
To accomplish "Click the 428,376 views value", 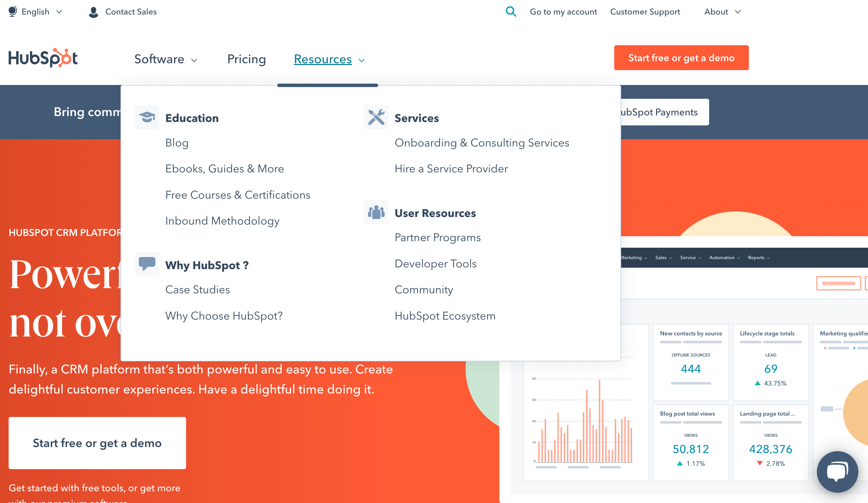I will pyautogui.click(x=771, y=449).
